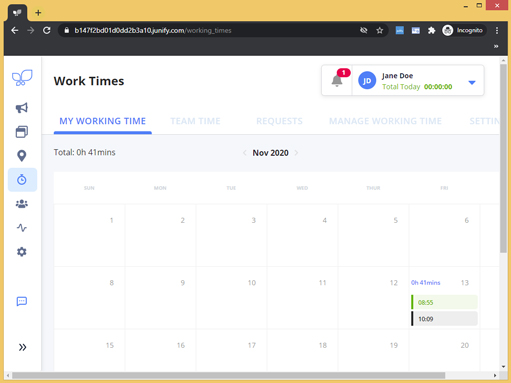The height and width of the screenshot is (383, 511).
Task: Open the browser three-dot menu
Action: tap(497, 30)
